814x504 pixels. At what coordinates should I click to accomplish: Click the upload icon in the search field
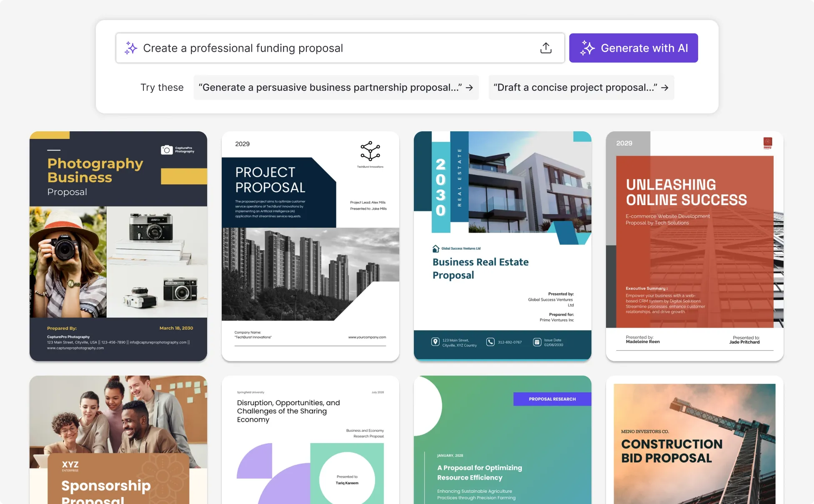coord(546,48)
